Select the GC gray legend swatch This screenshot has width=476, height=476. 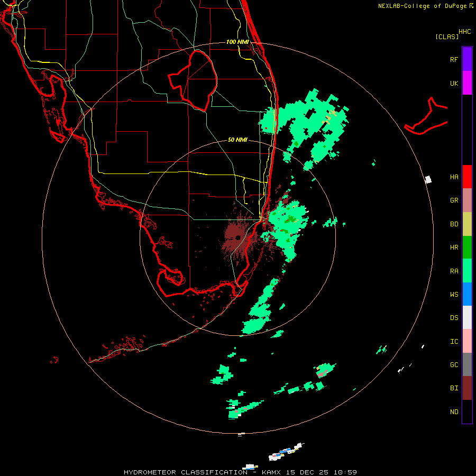point(467,364)
